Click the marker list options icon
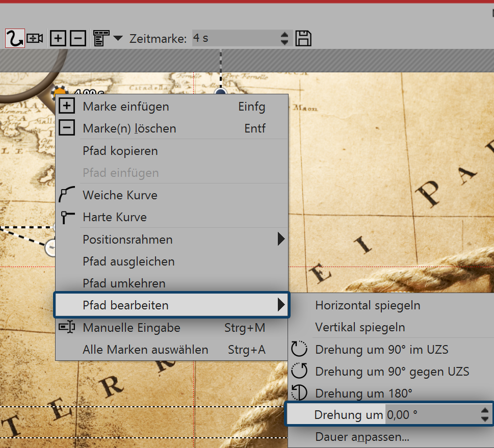Screen dimensions: 494x448 click(x=101, y=38)
